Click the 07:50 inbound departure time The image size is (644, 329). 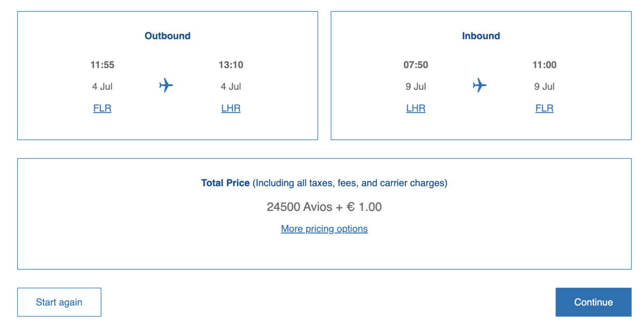416,65
